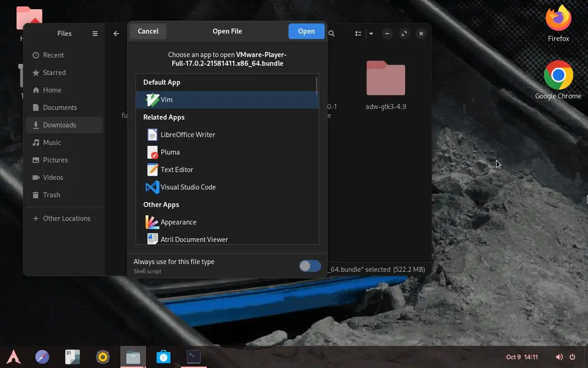Open the power menu icon
Viewport: 588px width, 368px height.
[572, 357]
